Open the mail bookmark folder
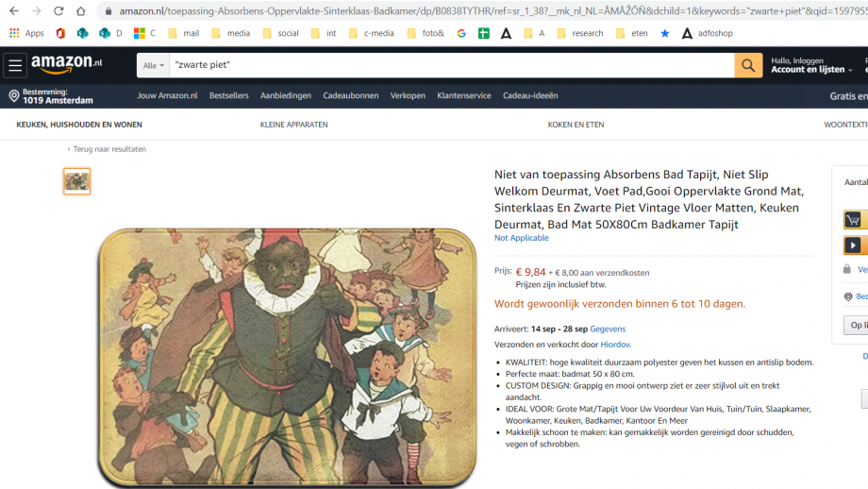The height and width of the screenshot is (489, 868). pos(184,33)
